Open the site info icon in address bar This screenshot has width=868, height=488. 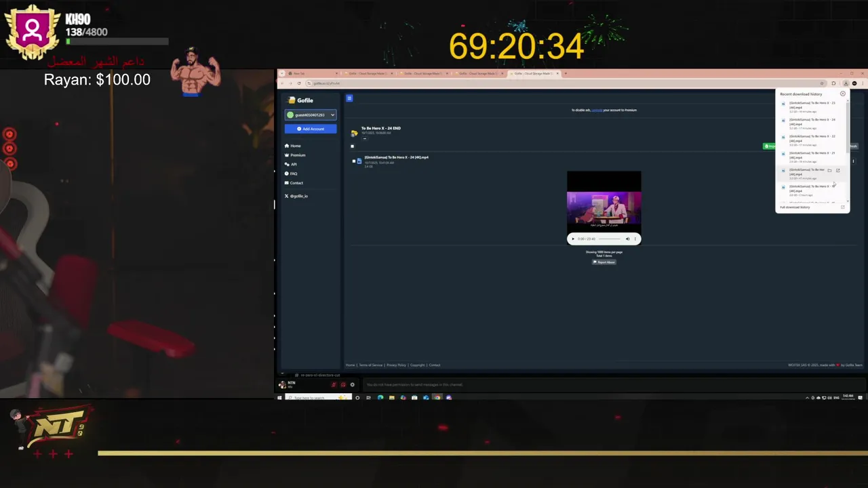pyautogui.click(x=309, y=83)
